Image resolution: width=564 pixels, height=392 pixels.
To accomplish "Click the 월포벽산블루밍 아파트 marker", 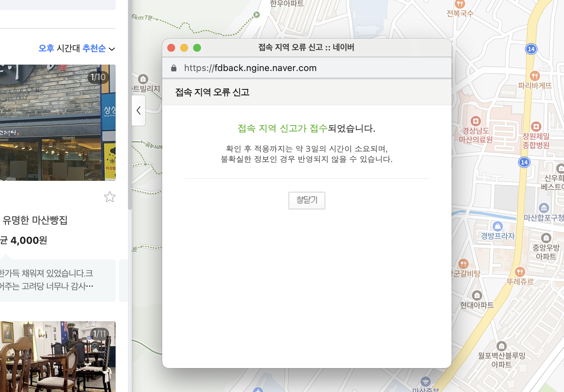I will [x=501, y=346].
